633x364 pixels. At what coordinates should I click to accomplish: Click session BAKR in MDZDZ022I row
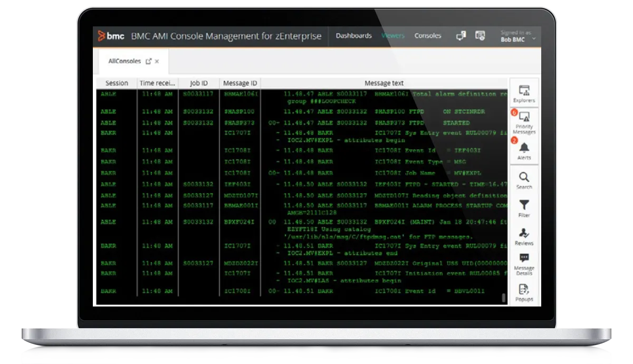click(x=108, y=263)
